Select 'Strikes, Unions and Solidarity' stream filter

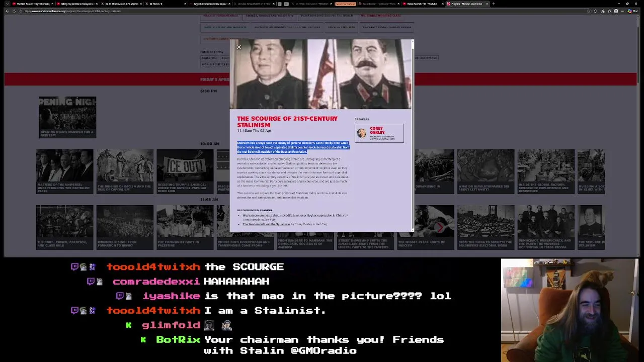(269, 16)
